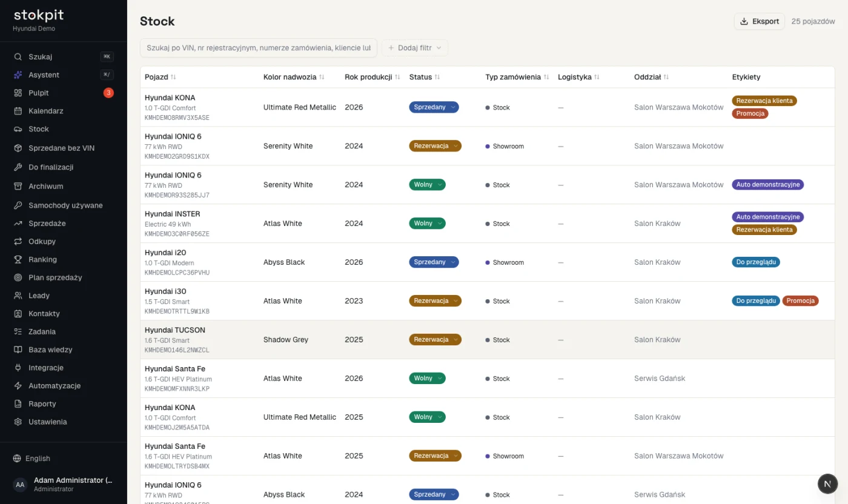The image size is (848, 504).
Task: Click KONA row with VIN KMHDEMOJ2M5A5ATDA
Action: (x=488, y=417)
